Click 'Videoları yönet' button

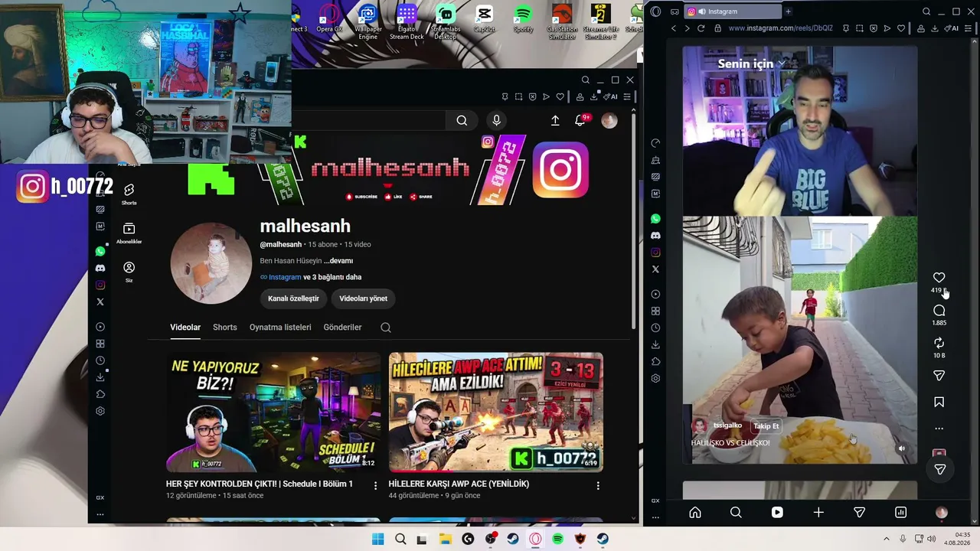pos(363,298)
